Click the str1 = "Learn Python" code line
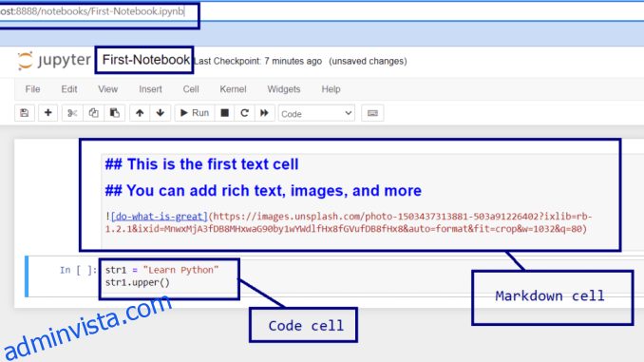 pyautogui.click(x=162, y=270)
